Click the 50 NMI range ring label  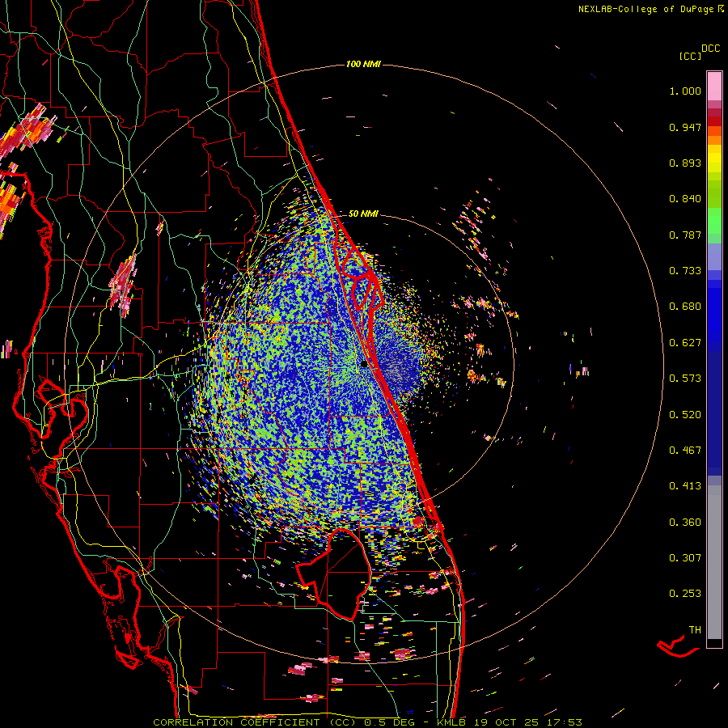363,214
